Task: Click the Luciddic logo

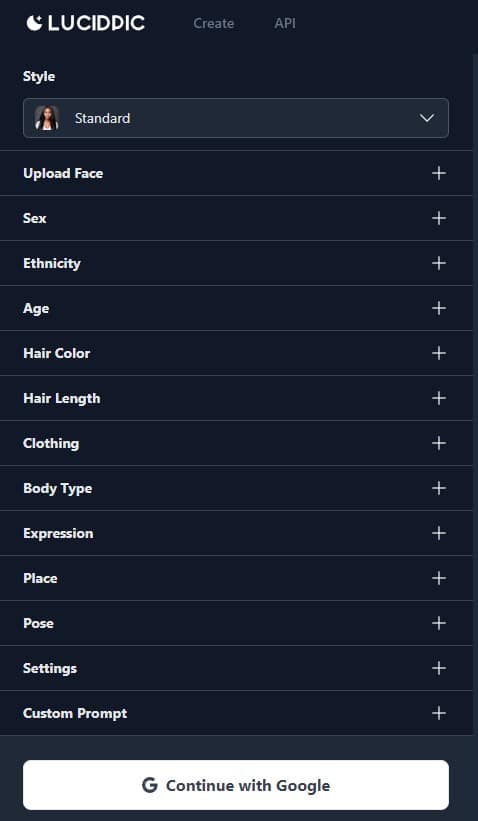Action: [86, 23]
